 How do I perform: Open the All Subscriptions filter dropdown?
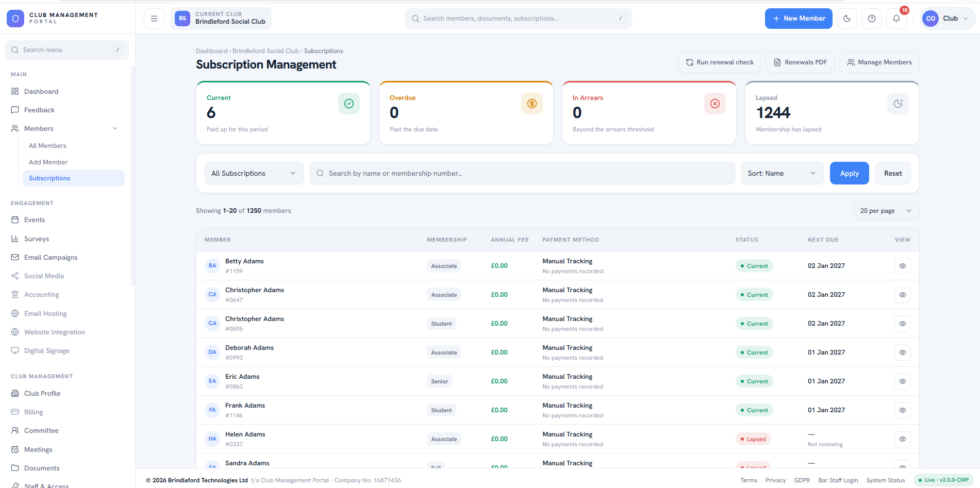coord(254,173)
